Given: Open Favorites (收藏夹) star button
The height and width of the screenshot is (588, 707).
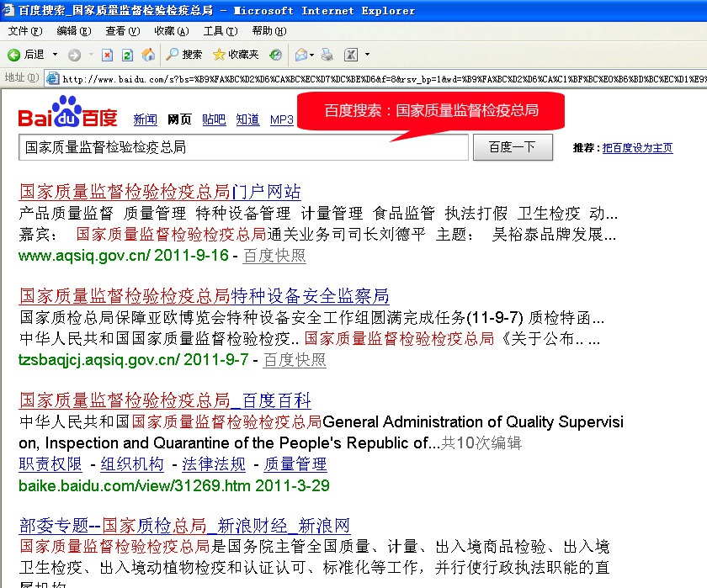Looking at the screenshot, I should click(236, 55).
